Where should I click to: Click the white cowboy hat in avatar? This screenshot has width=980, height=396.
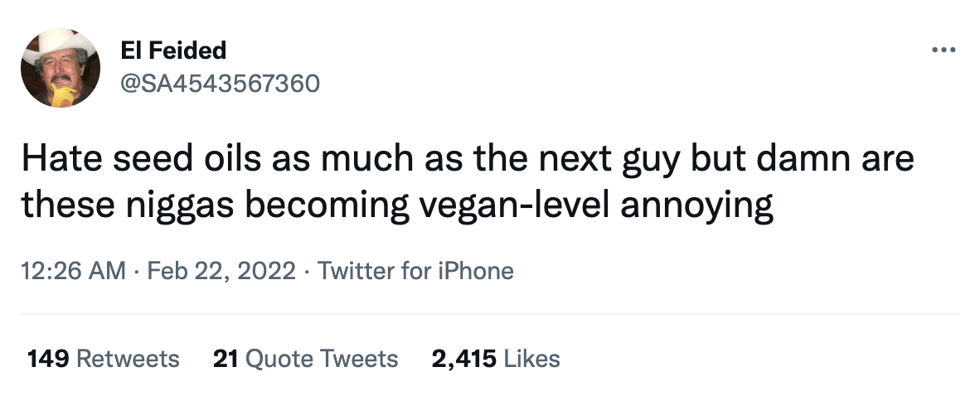tap(58, 46)
